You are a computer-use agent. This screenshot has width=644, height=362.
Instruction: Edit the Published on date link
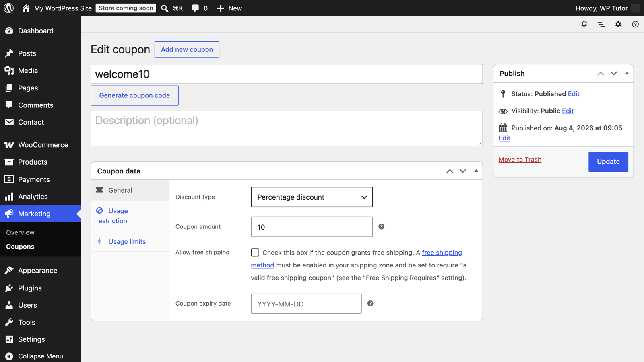coord(504,138)
